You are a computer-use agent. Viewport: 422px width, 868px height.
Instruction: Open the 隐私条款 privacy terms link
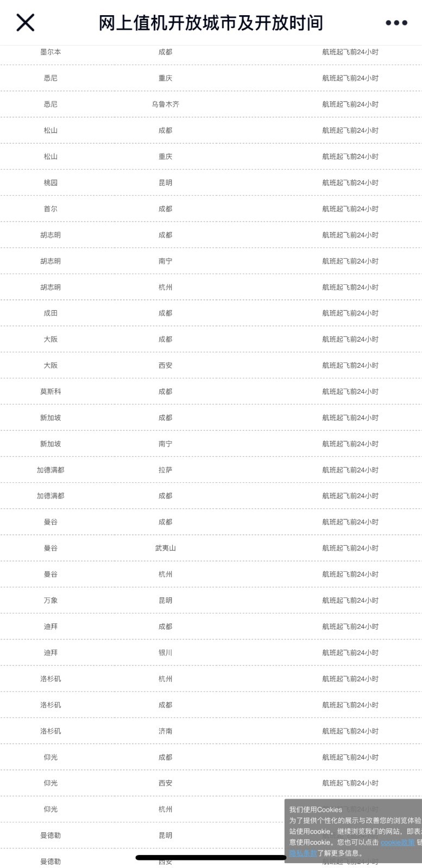[303, 853]
